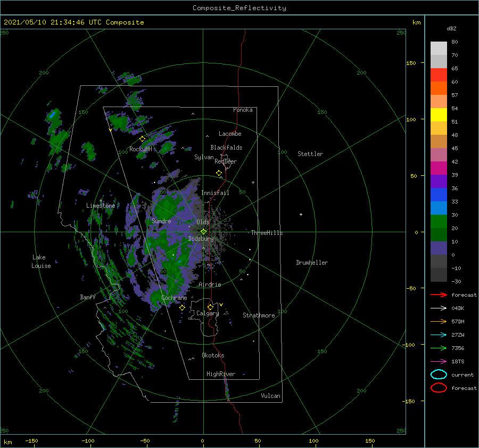
Task: Click the light-gray 80 dBZ swatch
Action: (439, 48)
